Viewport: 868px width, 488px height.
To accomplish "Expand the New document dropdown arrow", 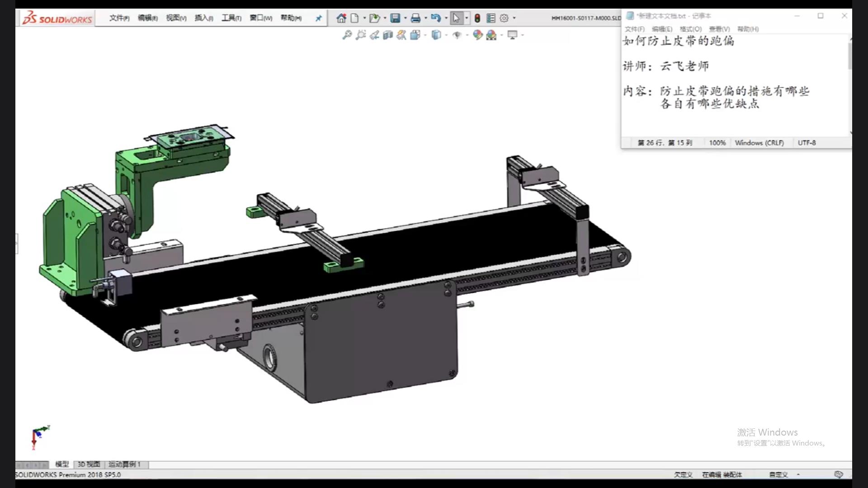I will [364, 18].
